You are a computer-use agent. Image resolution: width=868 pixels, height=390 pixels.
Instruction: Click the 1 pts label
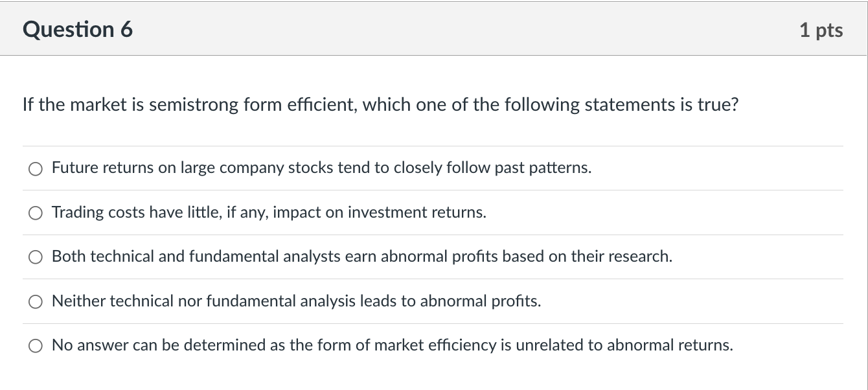click(x=821, y=29)
